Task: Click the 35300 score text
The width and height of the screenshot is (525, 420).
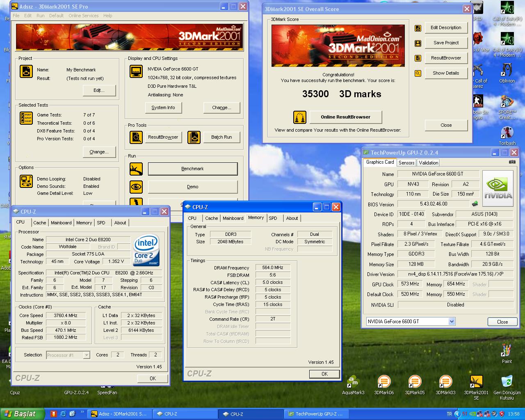Action: point(315,94)
